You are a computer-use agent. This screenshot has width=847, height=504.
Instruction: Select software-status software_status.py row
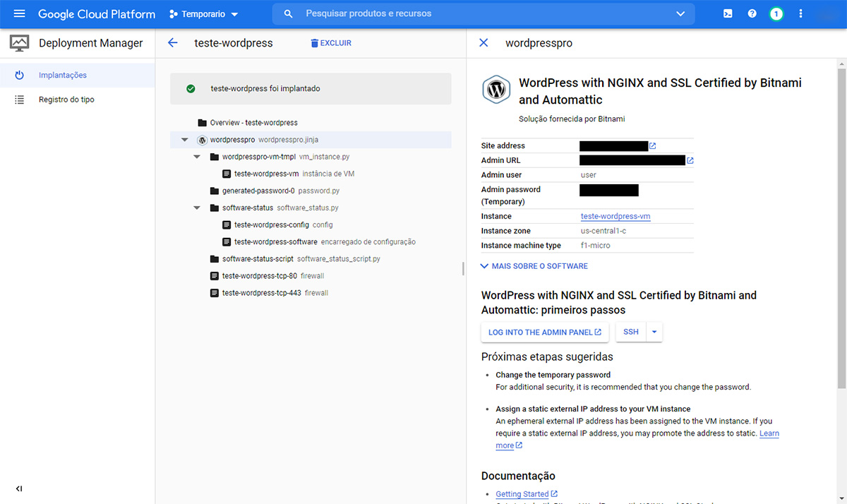point(311,208)
